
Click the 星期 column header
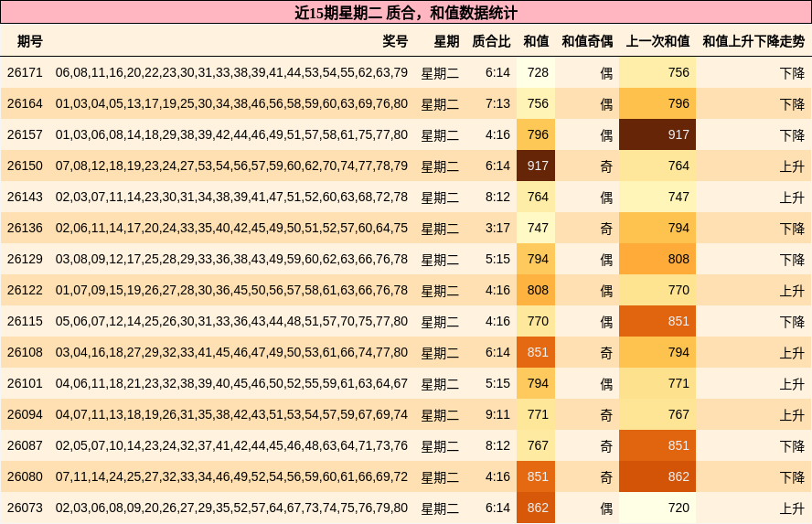pyautogui.click(x=446, y=41)
